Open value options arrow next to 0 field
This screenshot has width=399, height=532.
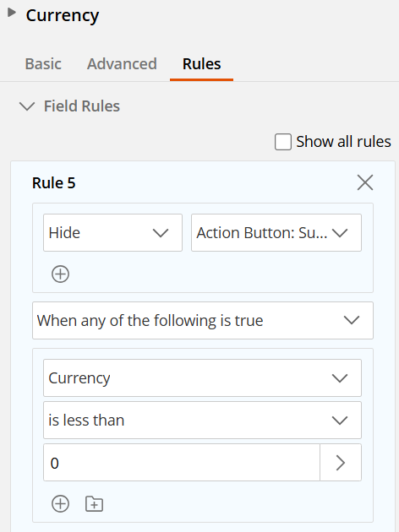tap(341, 463)
